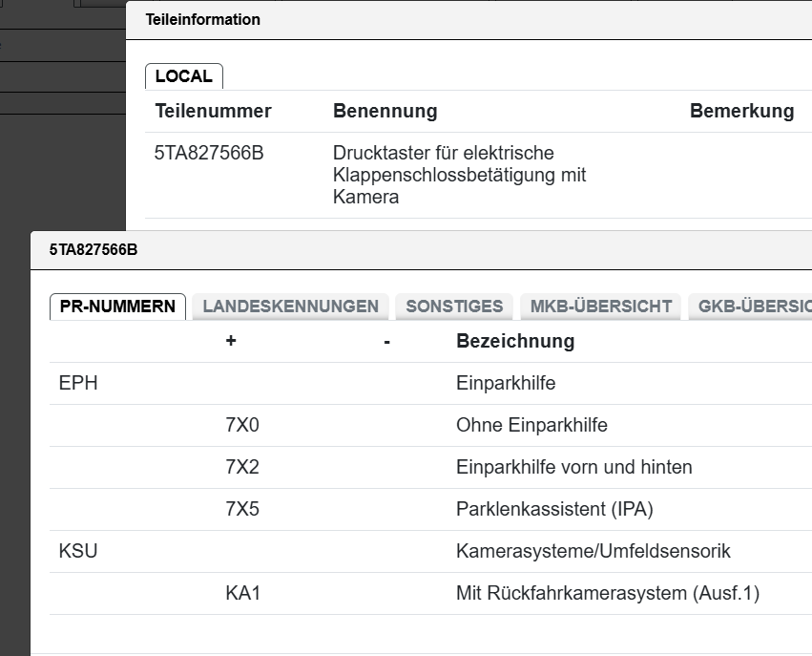Screen dimensions: 812x656
Task: Open the SONSTIGES tab
Action: pyautogui.click(x=454, y=307)
